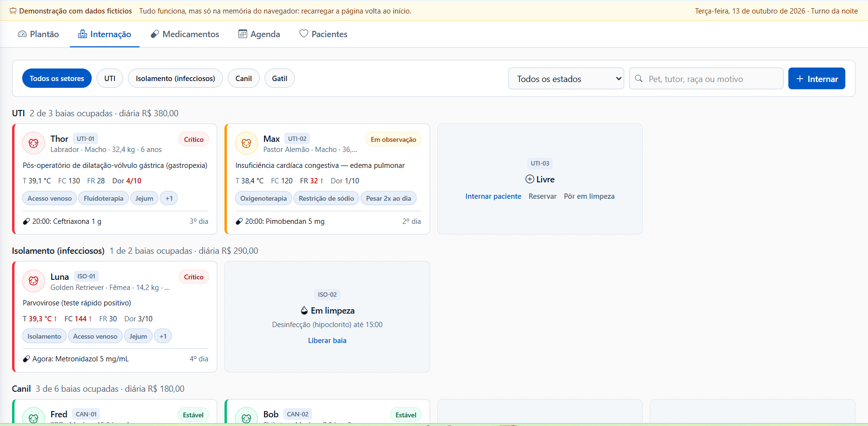Click the hospital icon for Internação
Viewport: 868px width, 426px height.
[83, 34]
